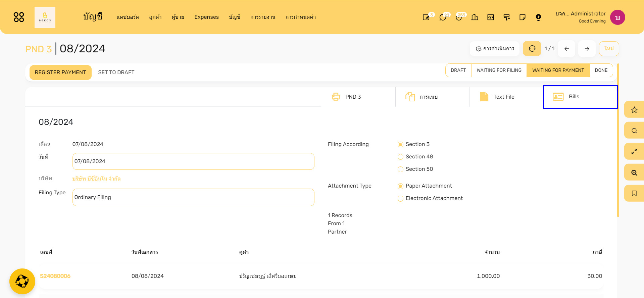Click the company buildings icon

(x=475, y=17)
